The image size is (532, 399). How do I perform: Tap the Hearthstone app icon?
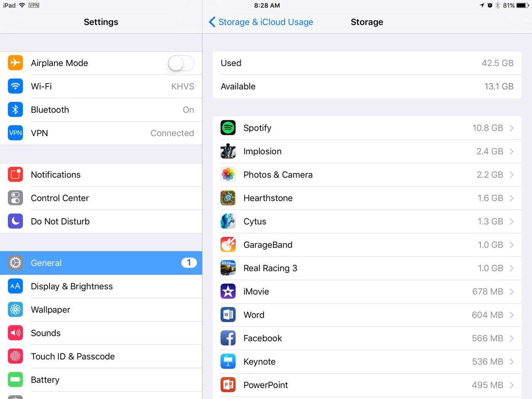pos(228,198)
